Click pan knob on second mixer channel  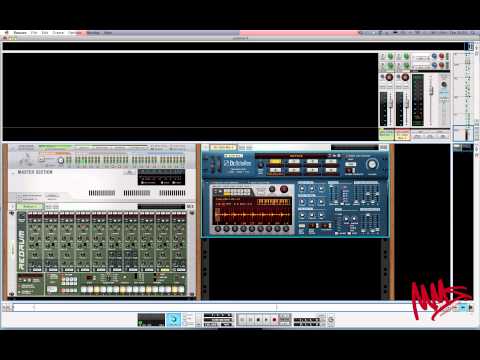(405, 77)
